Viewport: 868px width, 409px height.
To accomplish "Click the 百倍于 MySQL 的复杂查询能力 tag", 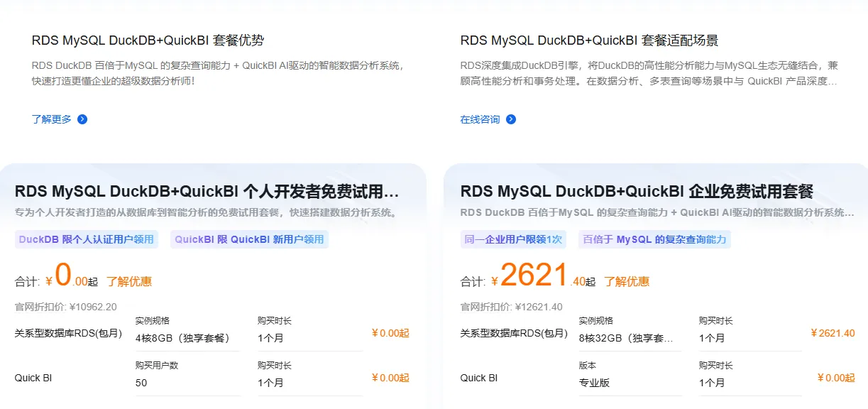I will pyautogui.click(x=654, y=239).
